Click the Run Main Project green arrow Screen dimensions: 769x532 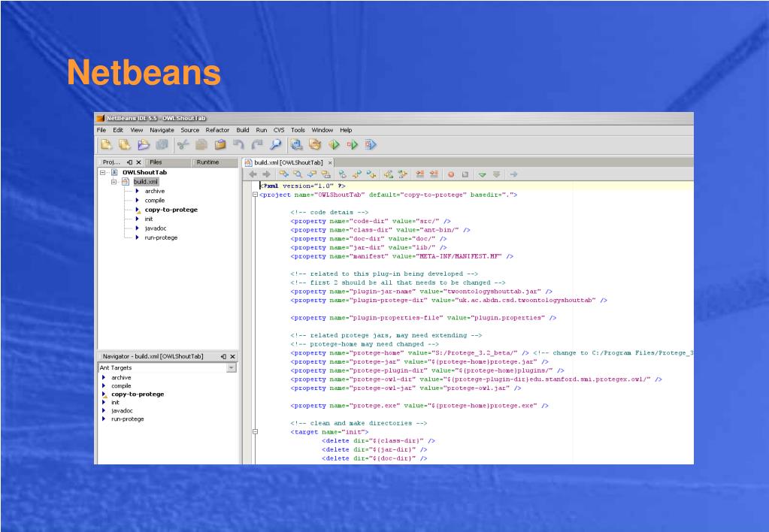(334, 144)
